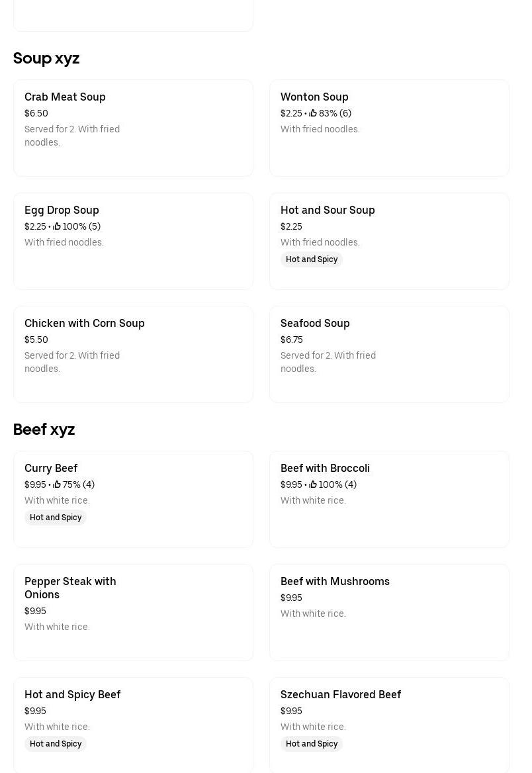Click the Soup xyz section heading
Viewport: 532px width, 773px height.
click(x=46, y=58)
